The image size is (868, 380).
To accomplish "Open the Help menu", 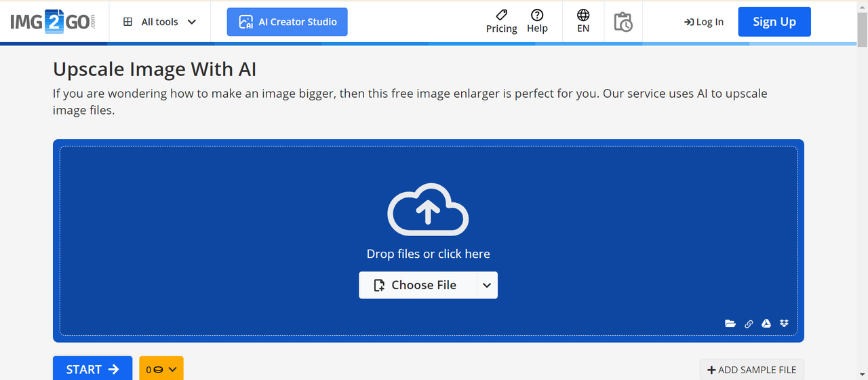I will click(x=537, y=22).
